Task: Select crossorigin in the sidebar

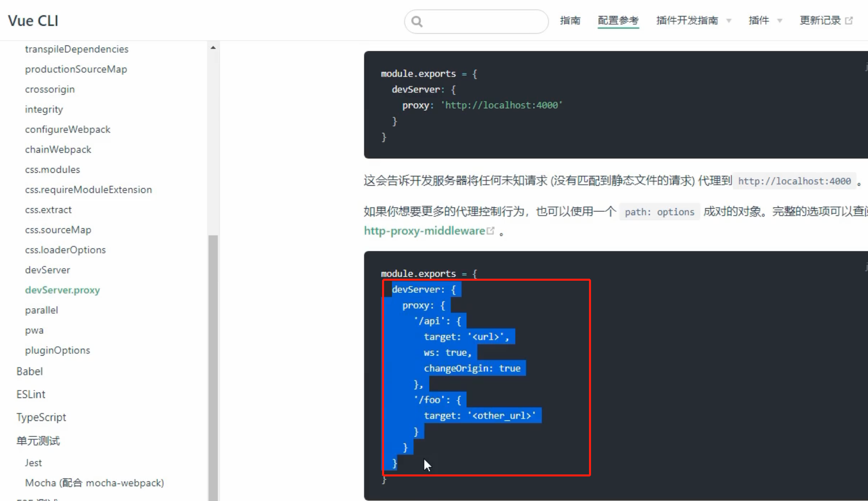Action: [50, 89]
